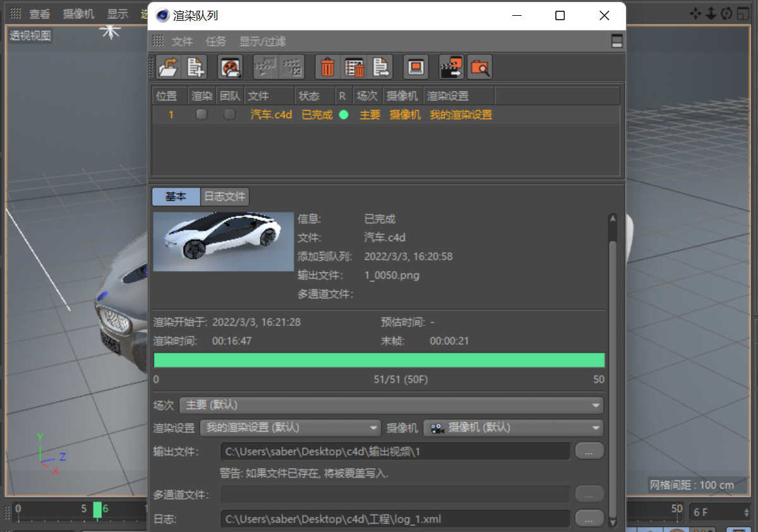The height and width of the screenshot is (532, 758).
Task: Open the 显示/过滤 menu
Action: coord(262,42)
